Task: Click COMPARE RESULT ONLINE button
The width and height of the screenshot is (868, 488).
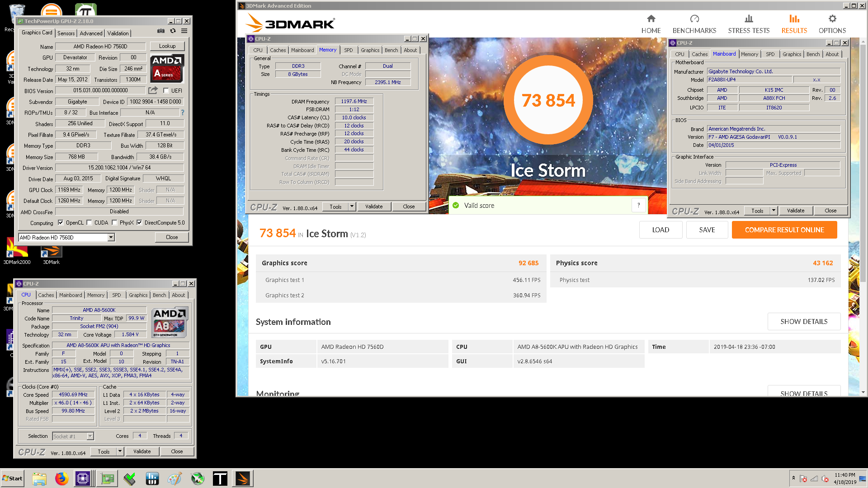Action: click(784, 230)
